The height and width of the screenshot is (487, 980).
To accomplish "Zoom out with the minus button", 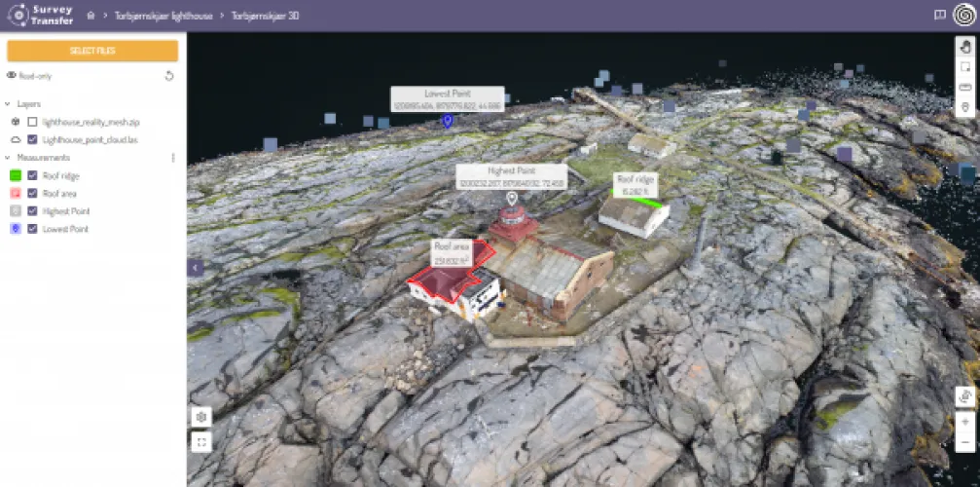I will coord(965,443).
